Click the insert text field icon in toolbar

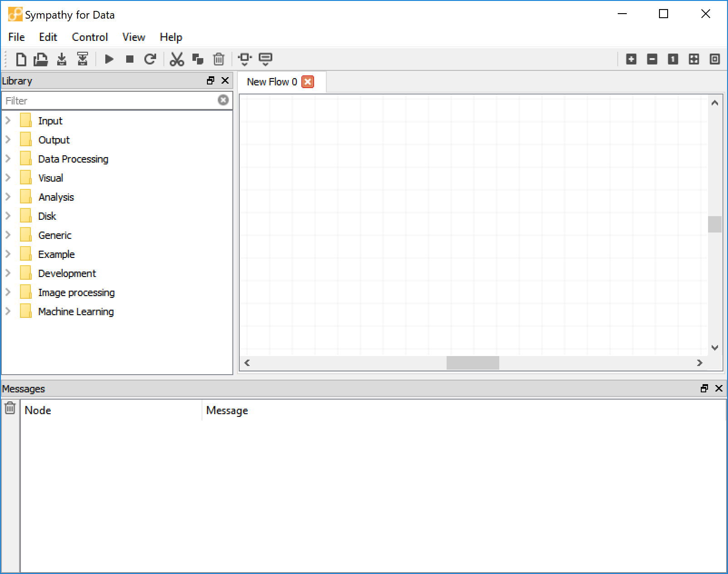click(x=266, y=59)
